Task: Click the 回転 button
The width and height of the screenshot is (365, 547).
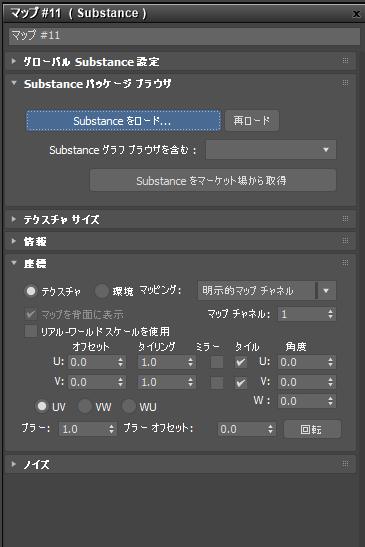Action: click(312, 429)
